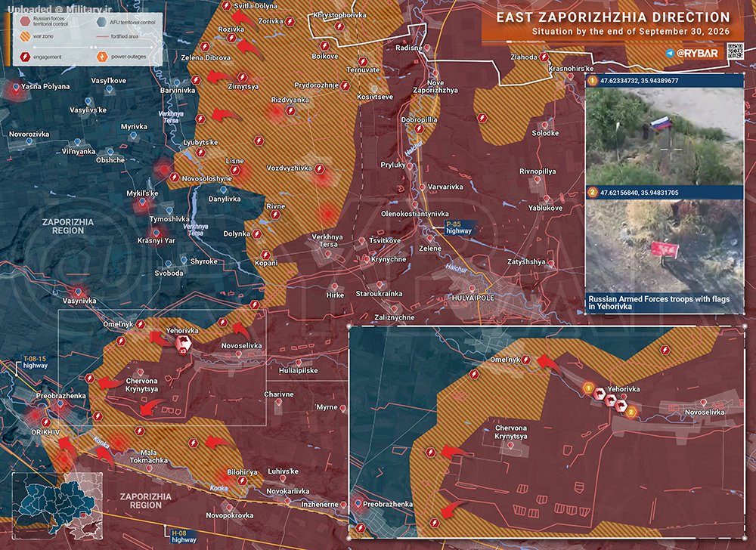Click the T-08-15 highway label
This screenshot has width=756, height=550.
(x=36, y=362)
